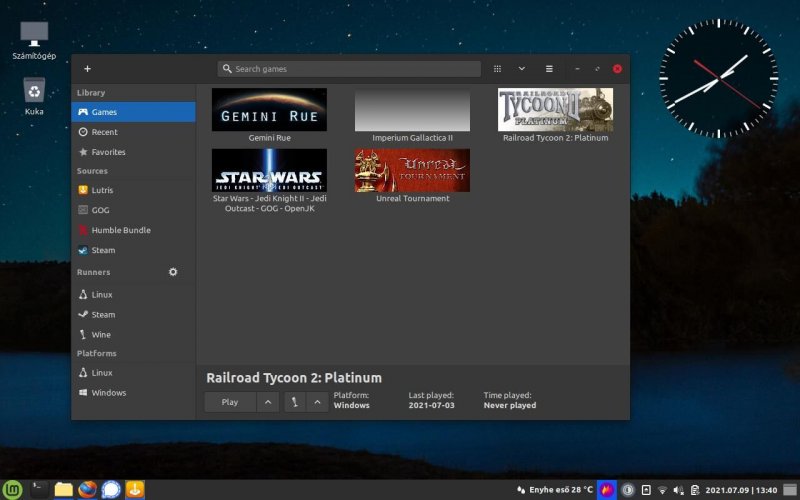800x500 pixels.
Task: Filter by the Linux runner
Action: (133, 294)
